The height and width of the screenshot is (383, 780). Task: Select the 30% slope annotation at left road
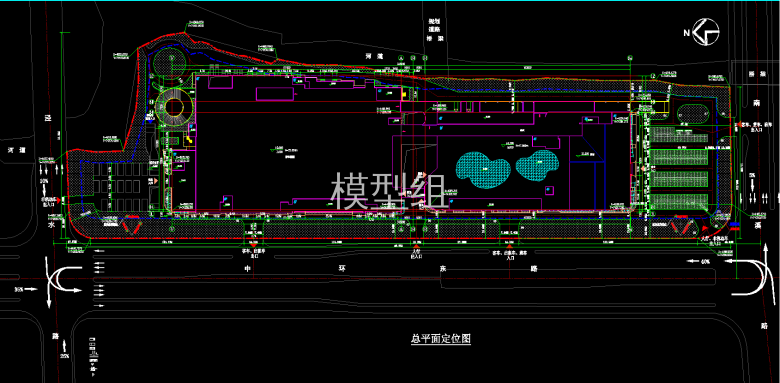(19, 288)
